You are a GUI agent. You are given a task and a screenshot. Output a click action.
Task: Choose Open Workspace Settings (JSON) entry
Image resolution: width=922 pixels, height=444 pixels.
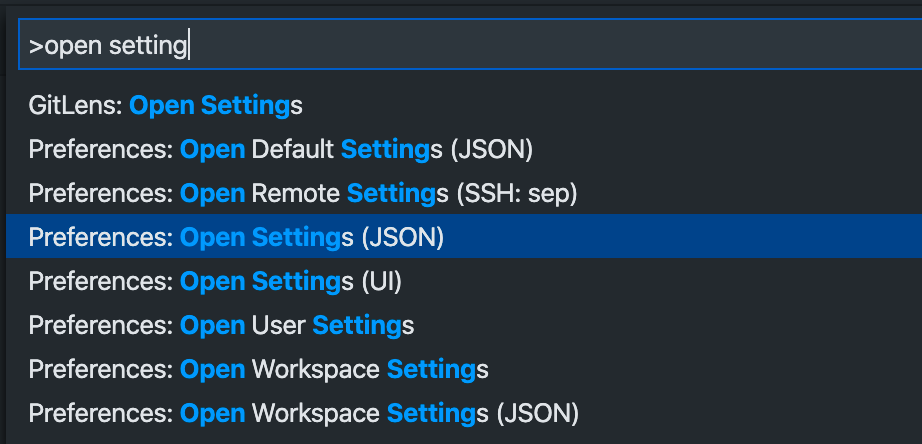point(464,413)
